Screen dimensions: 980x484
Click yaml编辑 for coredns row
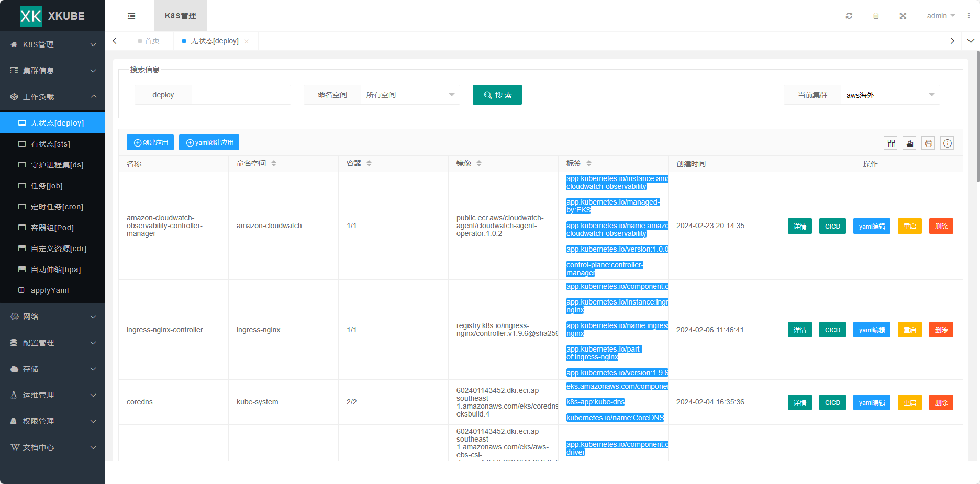click(x=872, y=402)
